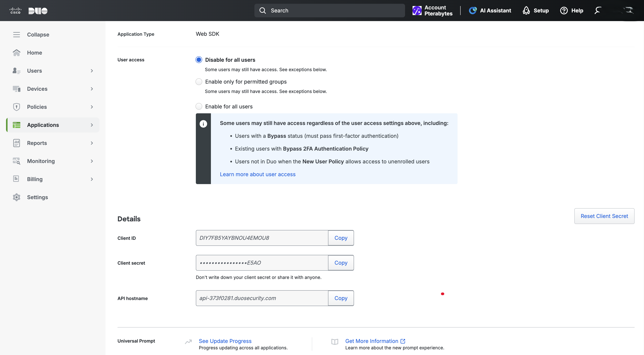
Task: Click the info icon in user access notice
Action: 203,124
